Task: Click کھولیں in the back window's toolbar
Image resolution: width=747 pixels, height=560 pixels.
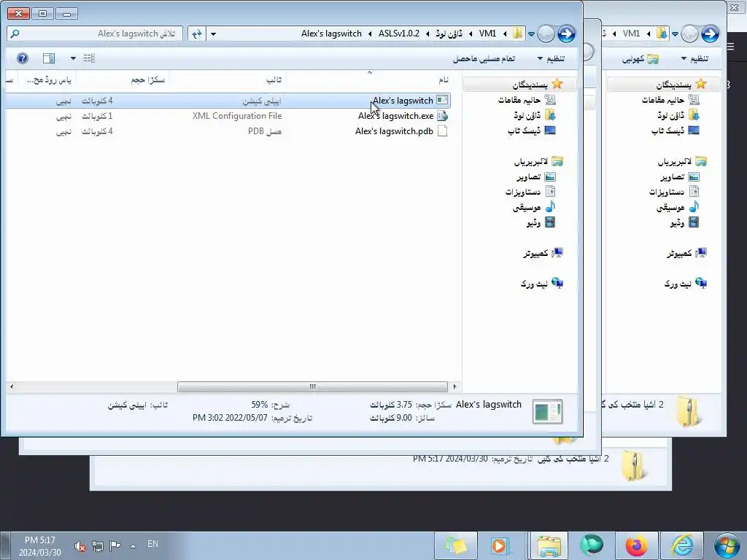Action: [640, 58]
